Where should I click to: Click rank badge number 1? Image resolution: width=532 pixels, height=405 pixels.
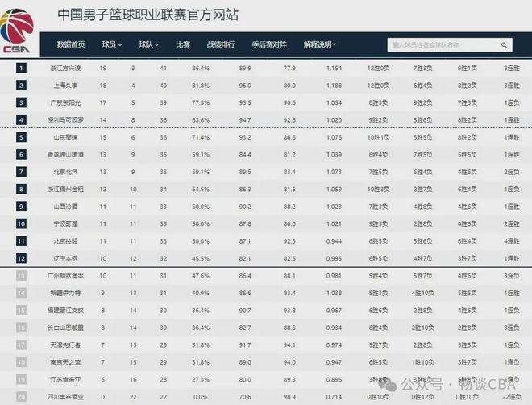point(21,68)
